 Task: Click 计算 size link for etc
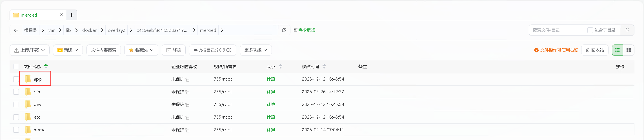pyautogui.click(x=271, y=117)
